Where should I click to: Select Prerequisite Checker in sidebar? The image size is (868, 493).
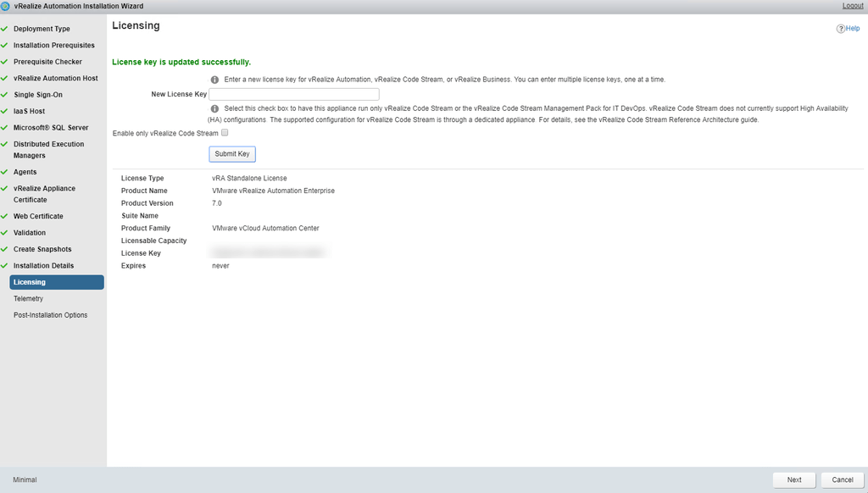pos(47,62)
